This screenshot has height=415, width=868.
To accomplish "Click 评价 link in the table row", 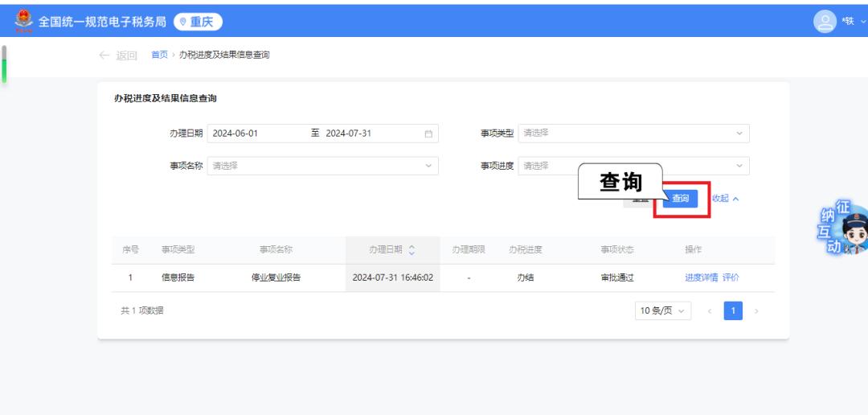I will 731,277.
